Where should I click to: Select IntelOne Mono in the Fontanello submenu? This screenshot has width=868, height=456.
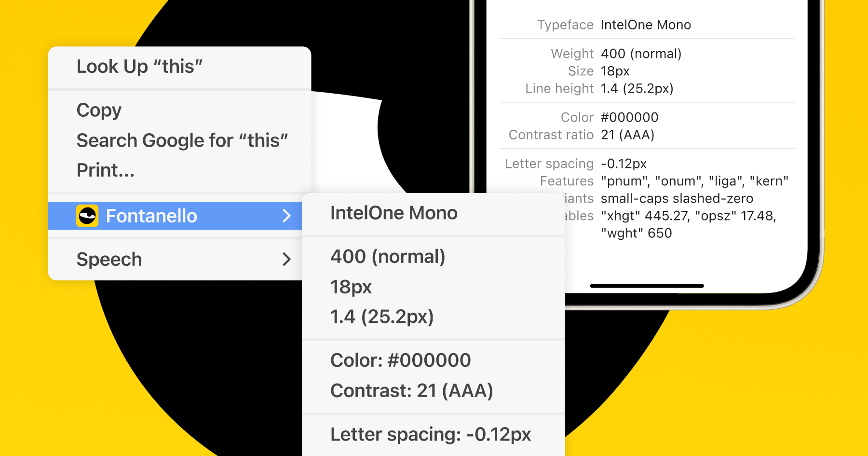click(x=393, y=212)
